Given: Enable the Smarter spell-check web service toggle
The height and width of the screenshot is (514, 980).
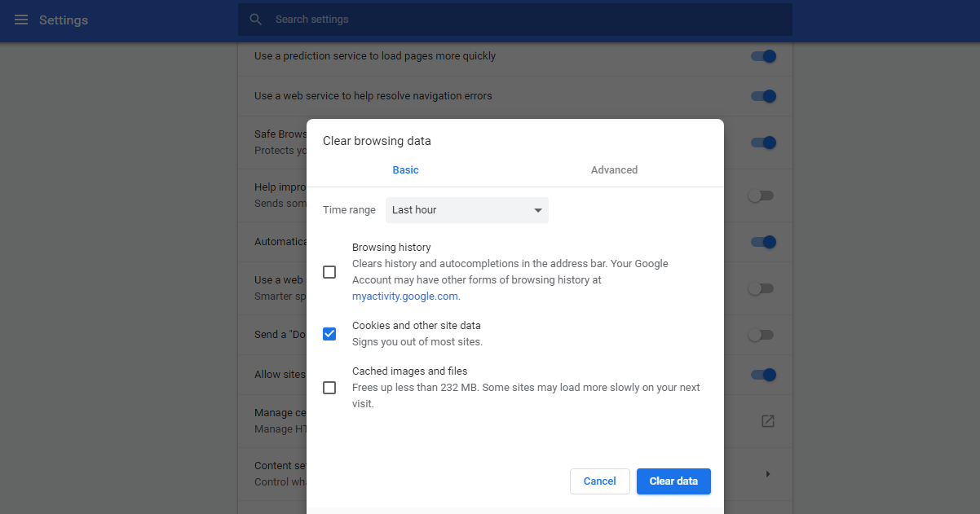Looking at the screenshot, I should 761,288.
